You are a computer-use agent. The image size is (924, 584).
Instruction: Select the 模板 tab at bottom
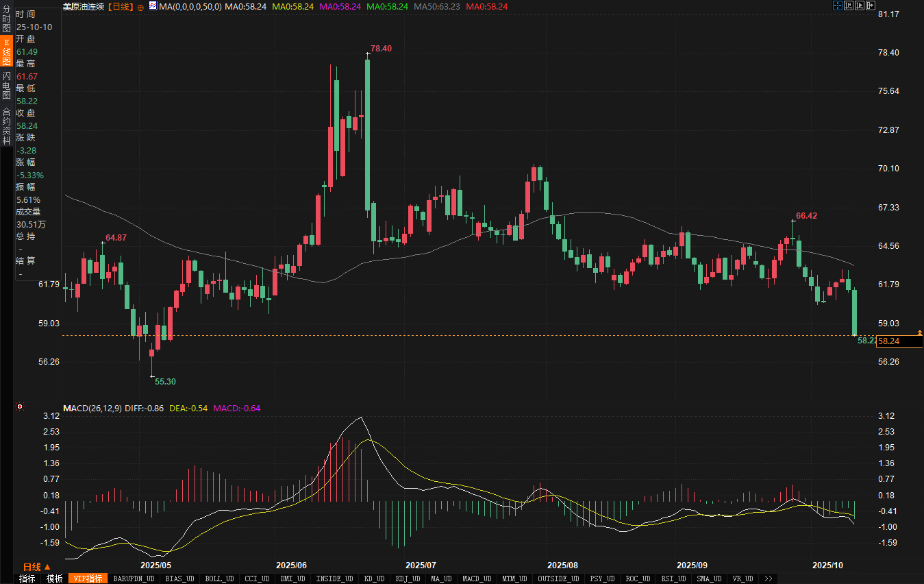point(54,579)
